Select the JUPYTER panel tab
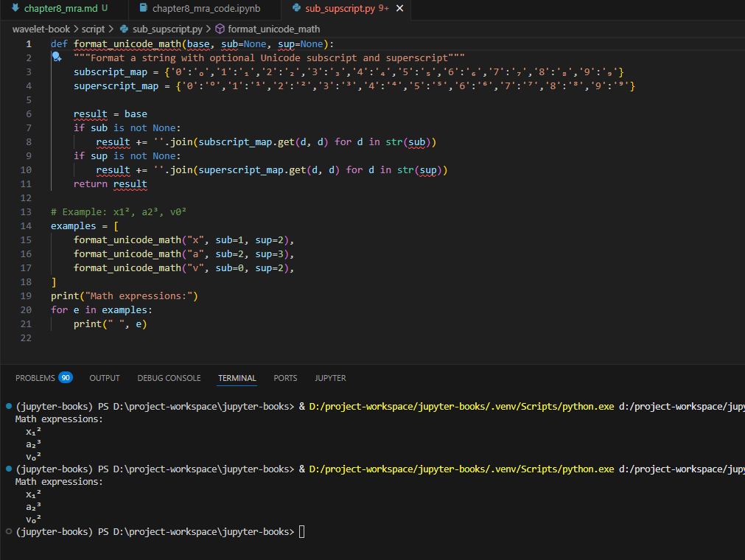Screen dimensions: 745x560 [330, 377]
